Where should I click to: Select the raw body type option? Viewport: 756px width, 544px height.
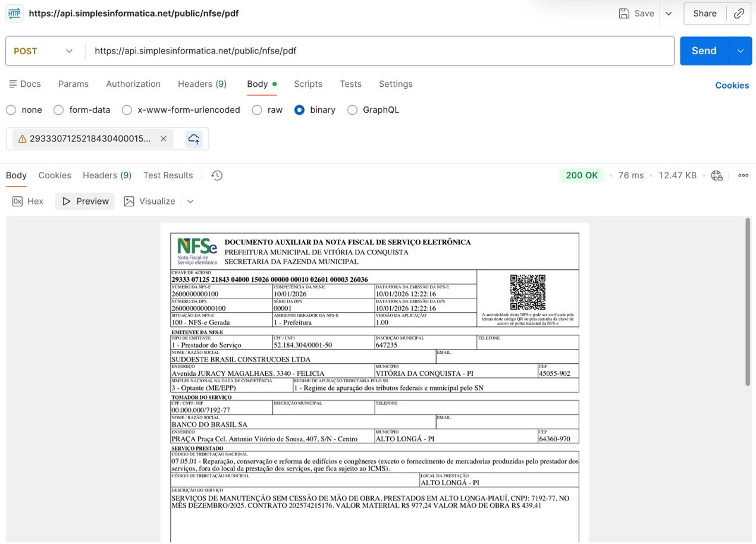pos(257,110)
